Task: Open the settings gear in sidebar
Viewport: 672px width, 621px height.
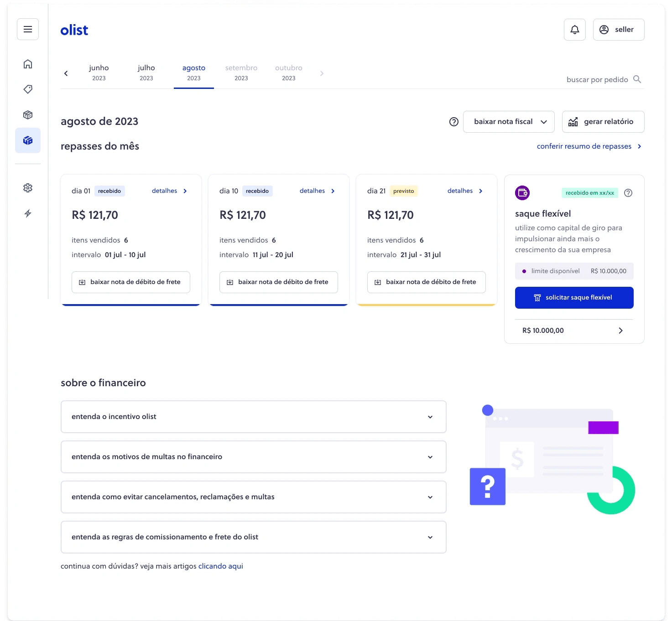Action: coord(28,188)
